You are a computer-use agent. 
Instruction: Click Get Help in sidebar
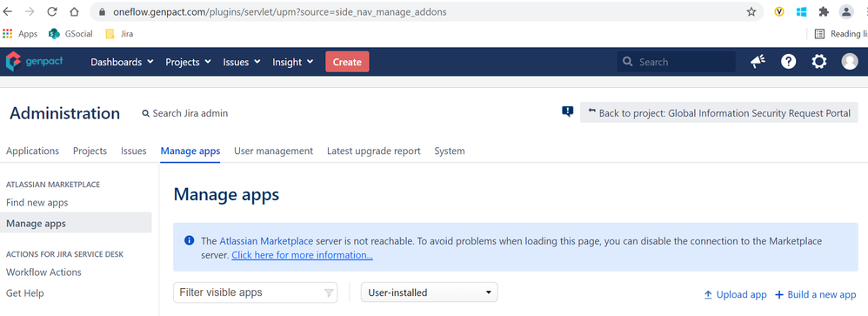pyautogui.click(x=25, y=292)
